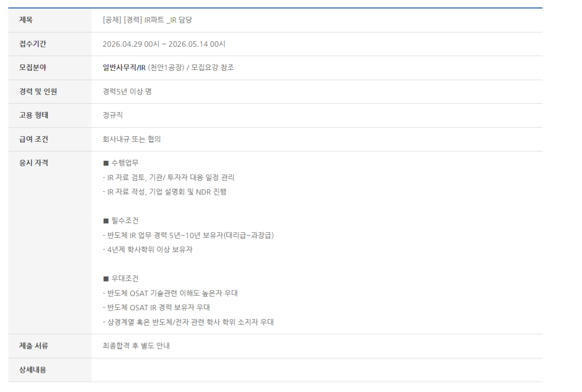Viewport: 582px width, 392px height.
Task: Click the job title "[공채] [경력] IR파트 _IR 담당"
Action: point(147,20)
